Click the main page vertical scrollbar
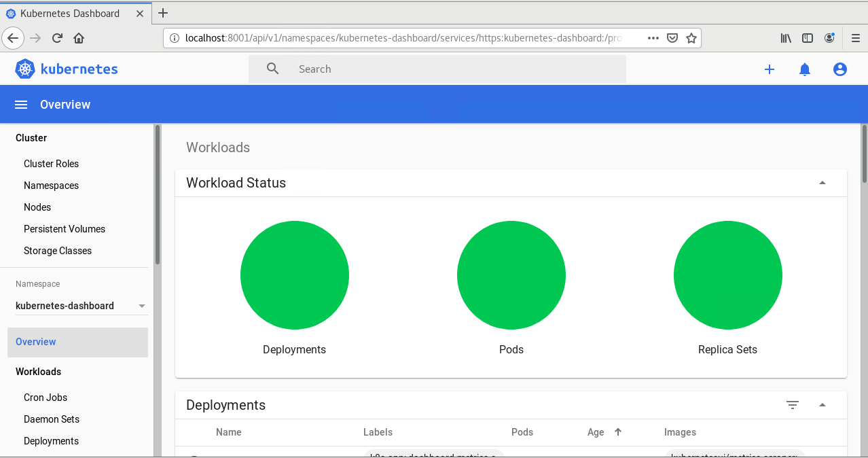This screenshot has height=458, width=868. pos(864,154)
